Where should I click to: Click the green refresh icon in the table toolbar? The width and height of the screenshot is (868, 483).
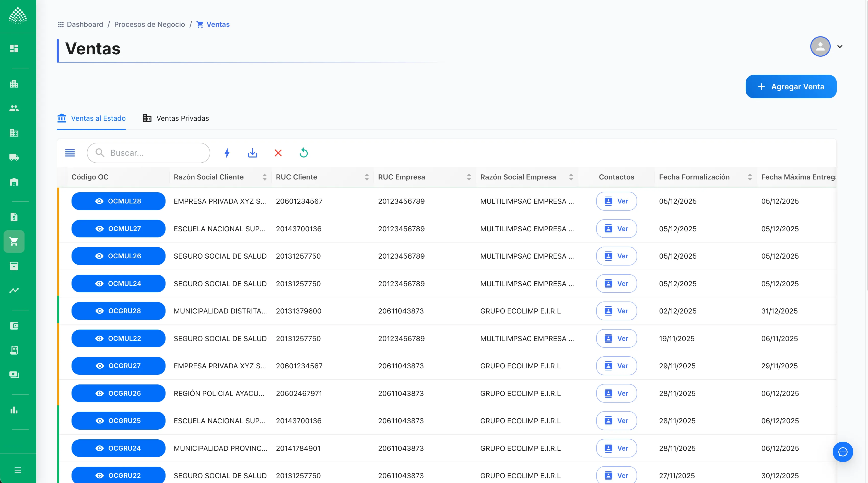303,153
